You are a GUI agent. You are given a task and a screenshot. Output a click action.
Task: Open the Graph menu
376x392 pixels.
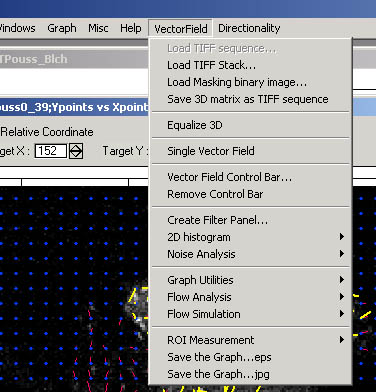pos(62,28)
